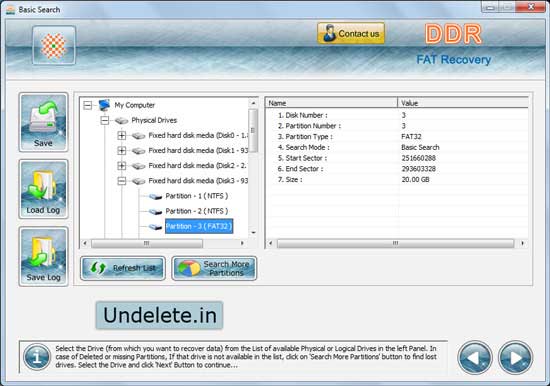This screenshot has width=550, height=386.
Task: Click the Disk1 drive icon
Action: pos(139,151)
